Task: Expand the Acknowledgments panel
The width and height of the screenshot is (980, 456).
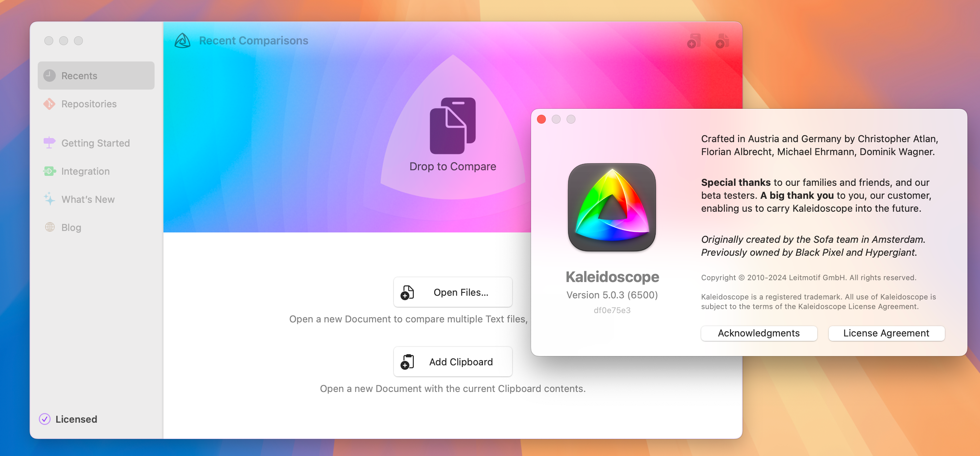Action: [x=759, y=333]
